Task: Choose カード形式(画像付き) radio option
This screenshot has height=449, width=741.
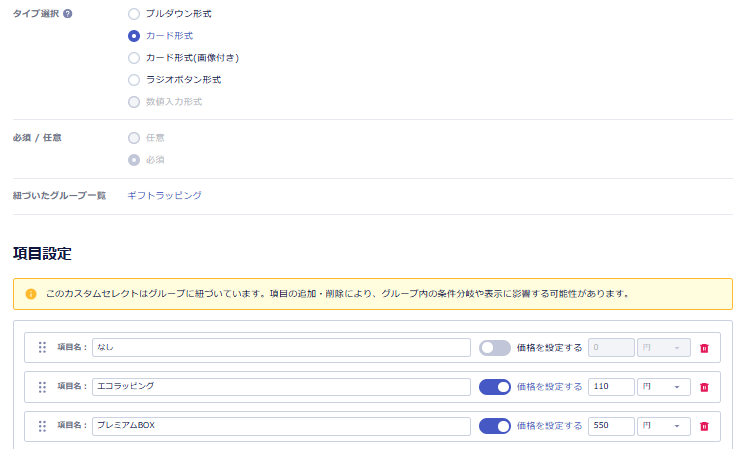Action: (134, 58)
